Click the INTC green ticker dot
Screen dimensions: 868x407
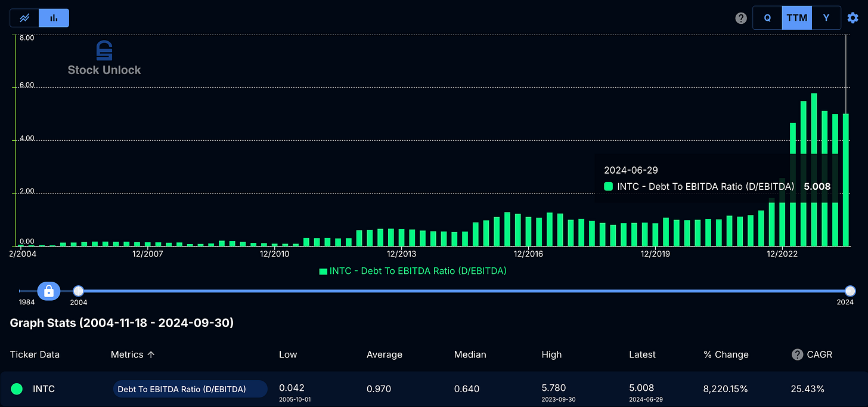[x=17, y=389]
